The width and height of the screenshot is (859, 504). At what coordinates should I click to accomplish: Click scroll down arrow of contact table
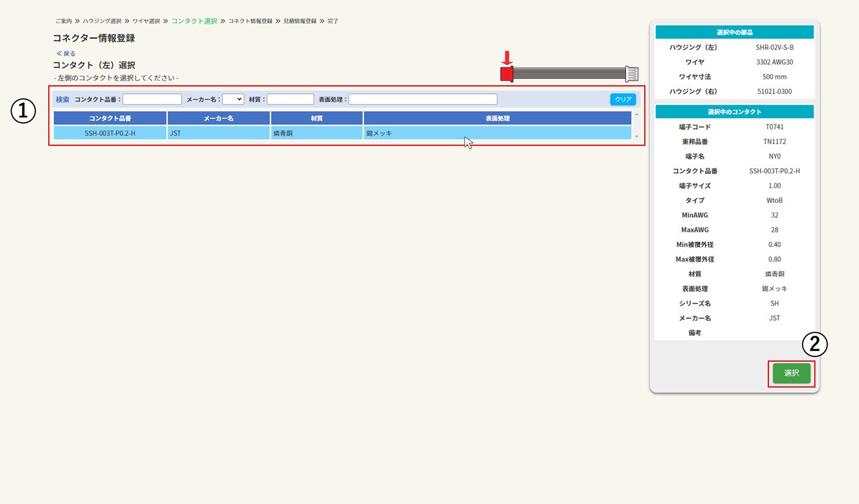point(637,136)
